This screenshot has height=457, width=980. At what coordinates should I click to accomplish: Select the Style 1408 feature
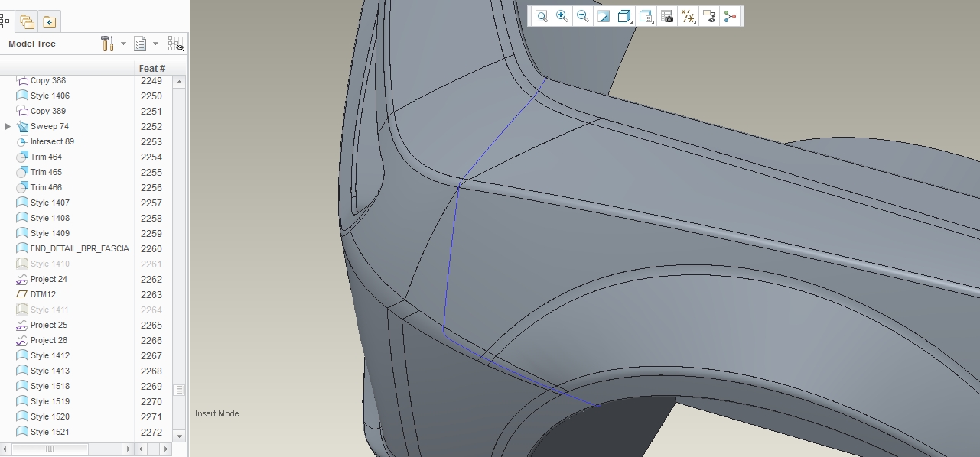[50, 218]
